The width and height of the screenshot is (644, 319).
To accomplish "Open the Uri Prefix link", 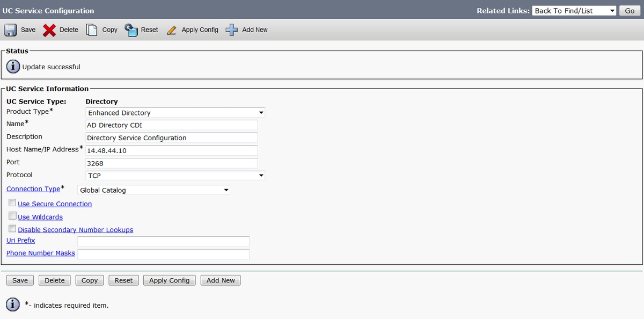I will coord(21,240).
